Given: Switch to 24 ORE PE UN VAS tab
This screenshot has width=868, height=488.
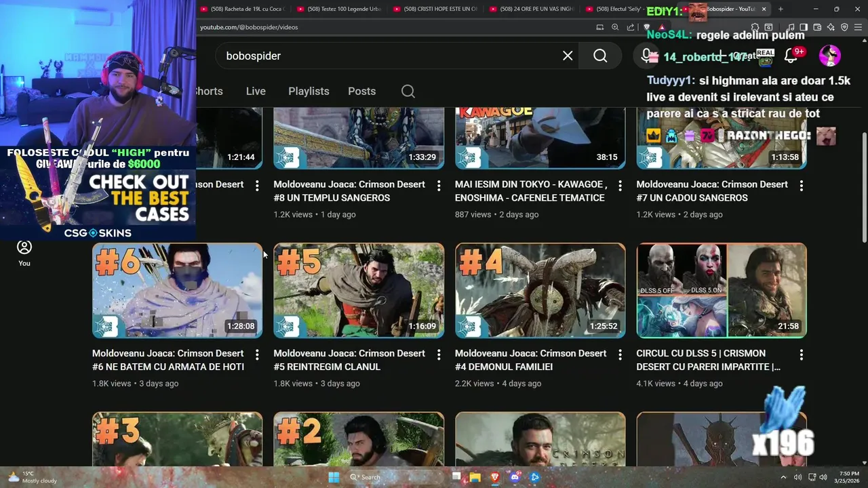Looking at the screenshot, I should [532, 9].
